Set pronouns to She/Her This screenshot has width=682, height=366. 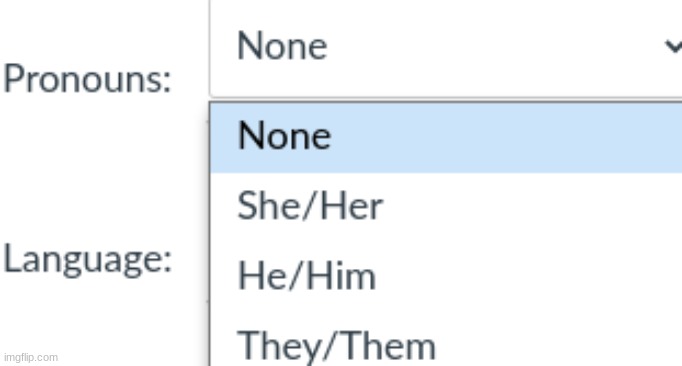tap(446, 205)
